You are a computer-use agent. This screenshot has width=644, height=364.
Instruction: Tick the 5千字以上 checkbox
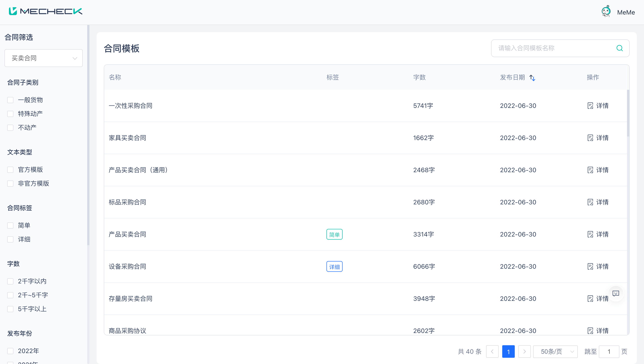[10, 309]
